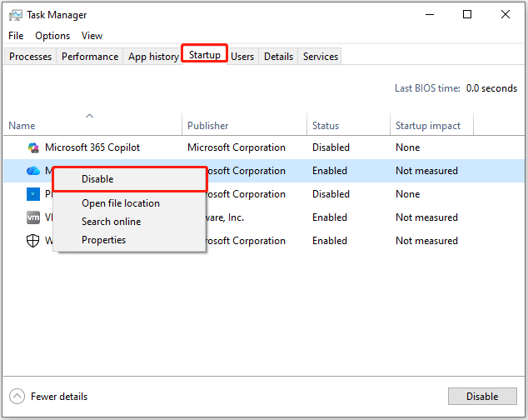The height and width of the screenshot is (420, 528).
Task: Click the blue square app icon in third row
Action: click(33, 194)
